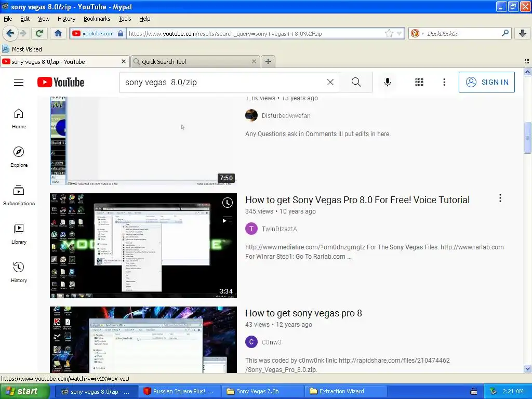Click the page scrollbar down arrow
This screenshot has width=532, height=399.
coord(527,369)
